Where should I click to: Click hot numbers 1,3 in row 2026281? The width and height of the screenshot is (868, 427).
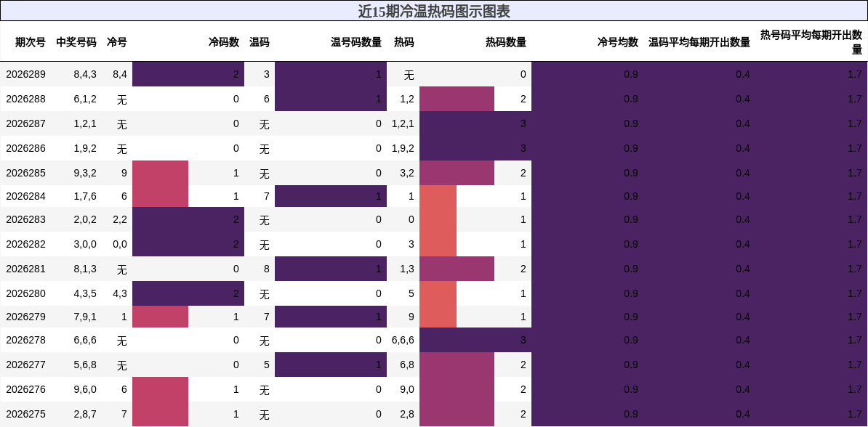[x=407, y=269]
